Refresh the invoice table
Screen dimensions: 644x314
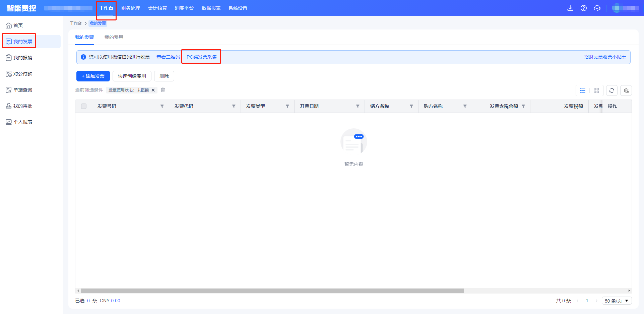click(612, 90)
